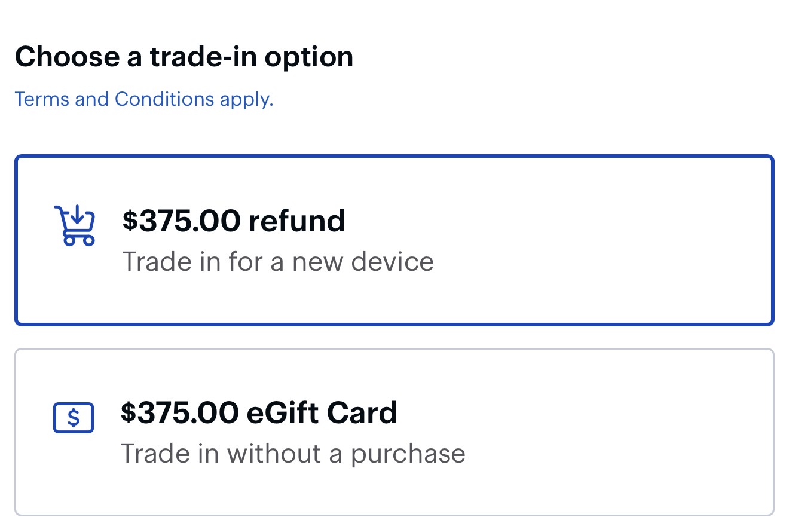Click the "$375.00" amount in the refund card
Screen dimensions: 789x532
181,221
